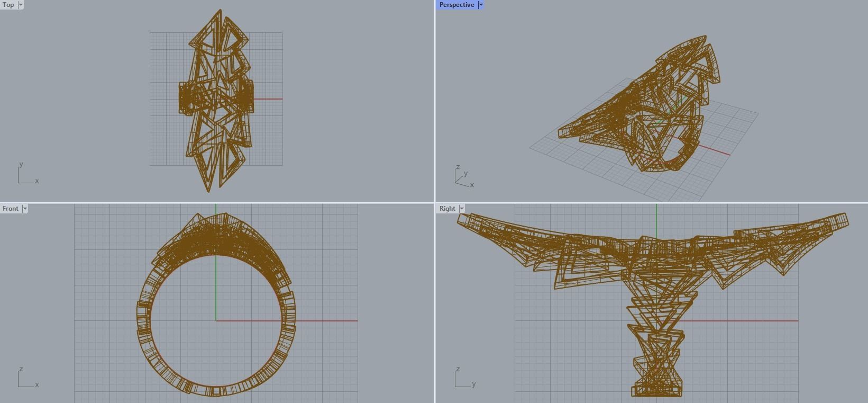Open the Perspective viewport dropdown arrow

481,5
